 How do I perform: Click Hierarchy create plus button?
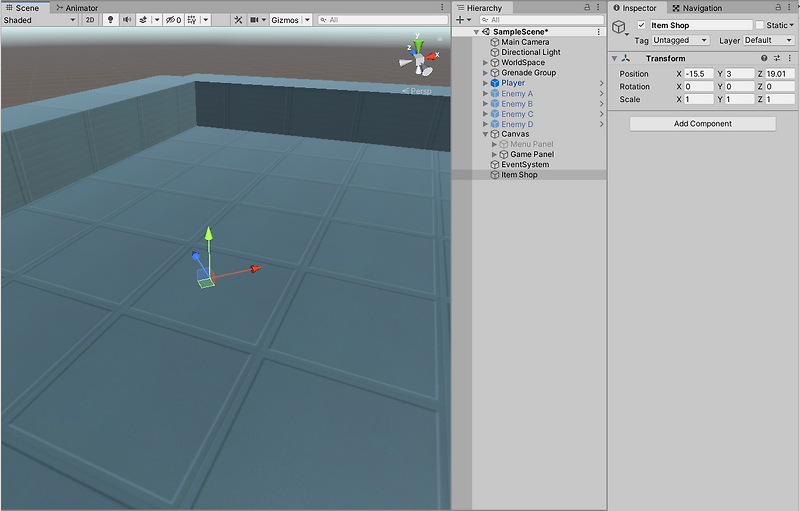[461, 20]
